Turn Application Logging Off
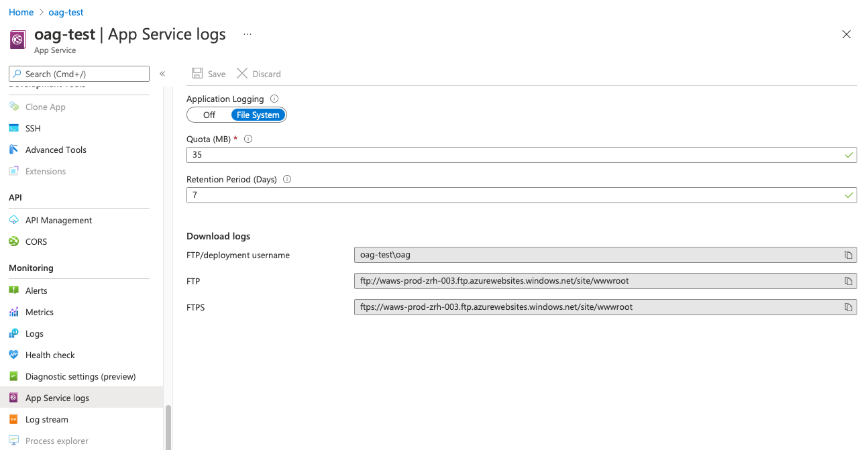This screenshot has width=868, height=450. [x=209, y=115]
